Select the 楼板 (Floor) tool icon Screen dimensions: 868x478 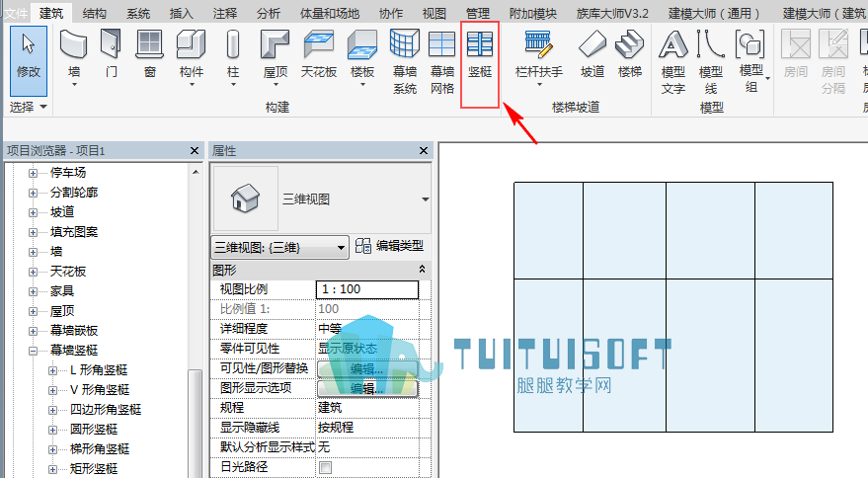pos(362,45)
